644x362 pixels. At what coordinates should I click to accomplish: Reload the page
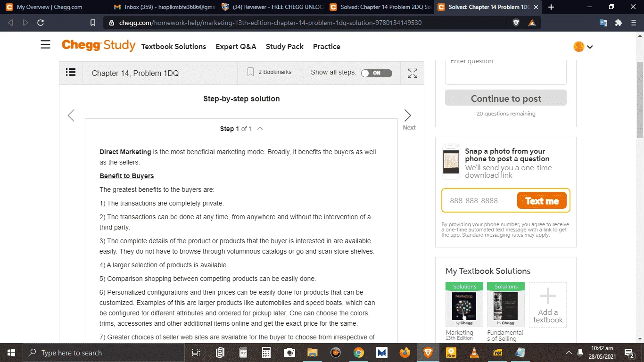(41, 23)
